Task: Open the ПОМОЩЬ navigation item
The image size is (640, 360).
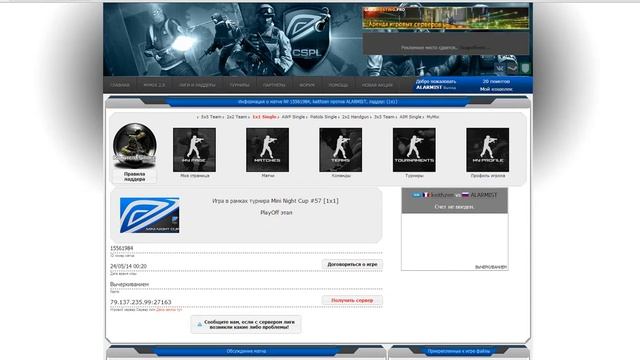Action: point(338,85)
